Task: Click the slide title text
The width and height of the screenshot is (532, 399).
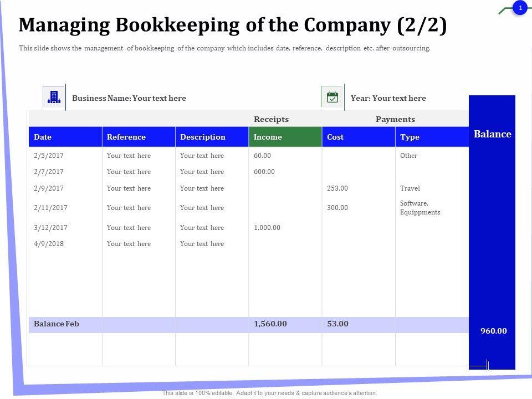Action: [233, 25]
